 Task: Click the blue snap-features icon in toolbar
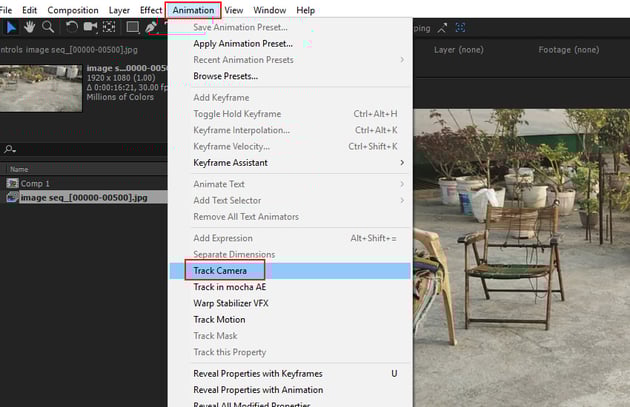pos(460,28)
